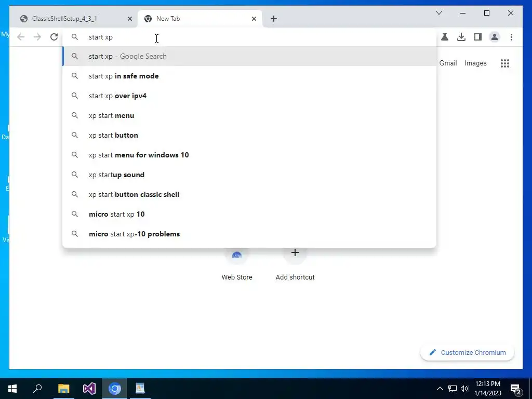Open the Google apps grid icon

click(505, 63)
